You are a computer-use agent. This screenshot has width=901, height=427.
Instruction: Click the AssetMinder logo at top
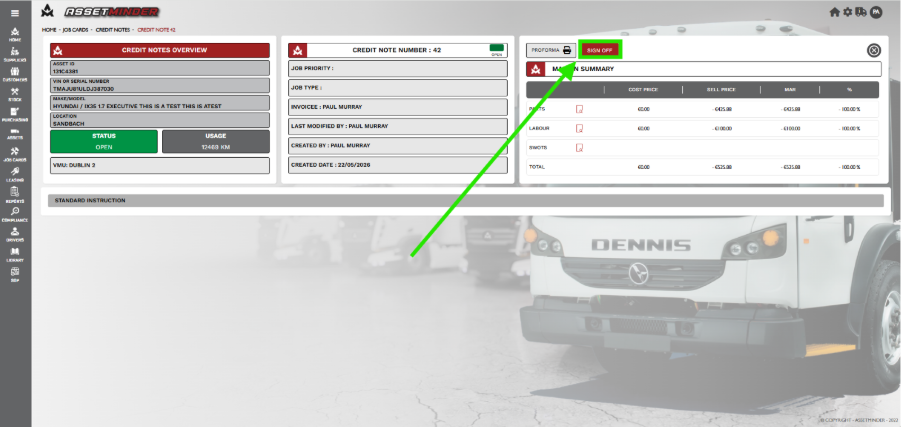click(101, 11)
